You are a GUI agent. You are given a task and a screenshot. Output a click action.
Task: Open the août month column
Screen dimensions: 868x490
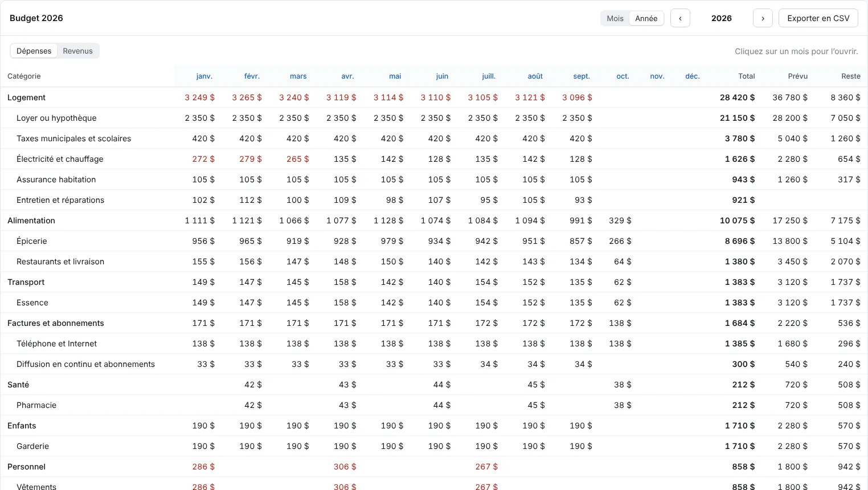tap(535, 76)
